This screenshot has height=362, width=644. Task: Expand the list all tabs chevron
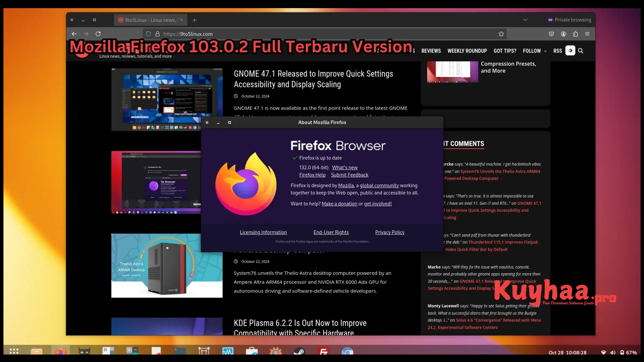(x=526, y=20)
